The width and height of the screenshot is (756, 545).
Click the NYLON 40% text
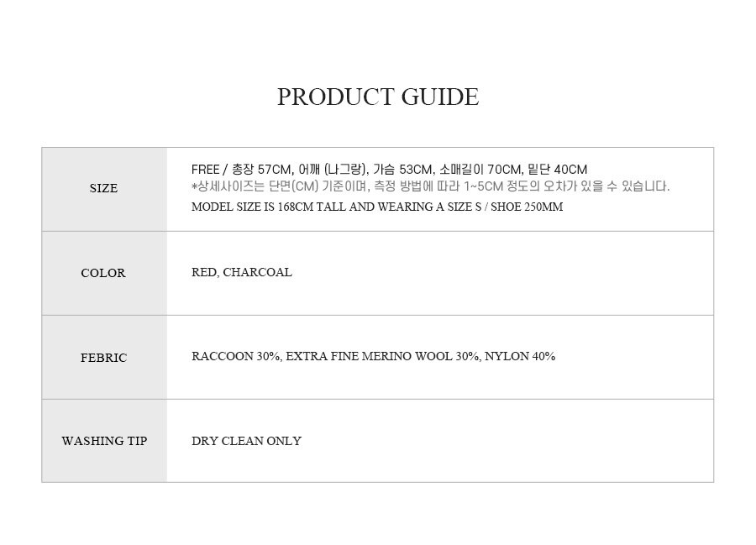click(x=520, y=357)
